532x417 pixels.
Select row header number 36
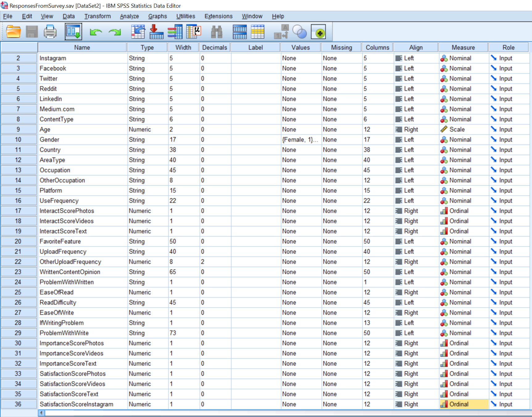[x=19, y=404]
